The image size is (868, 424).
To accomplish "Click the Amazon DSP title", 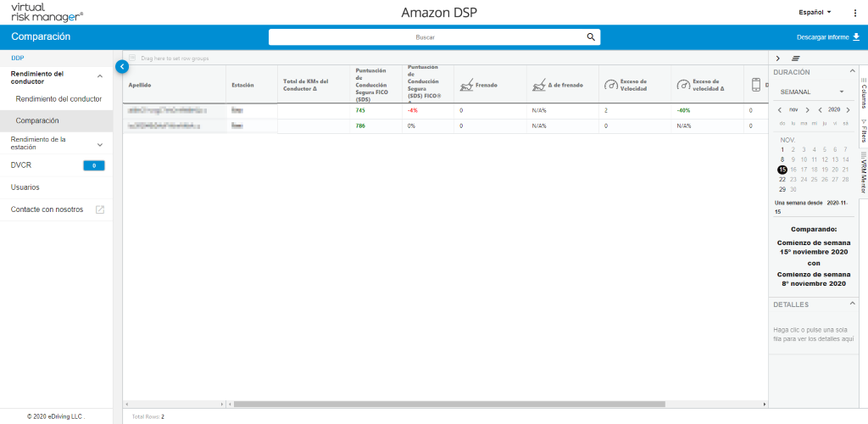I will tap(438, 12).
